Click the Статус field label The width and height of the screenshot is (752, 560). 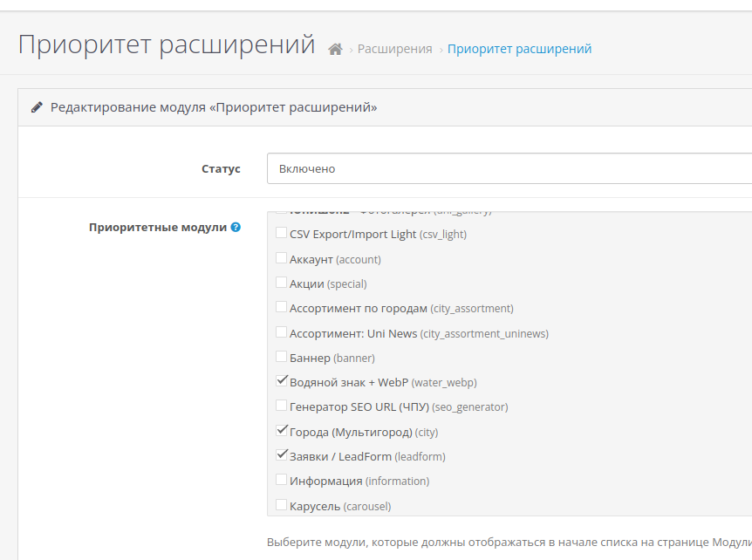point(221,168)
